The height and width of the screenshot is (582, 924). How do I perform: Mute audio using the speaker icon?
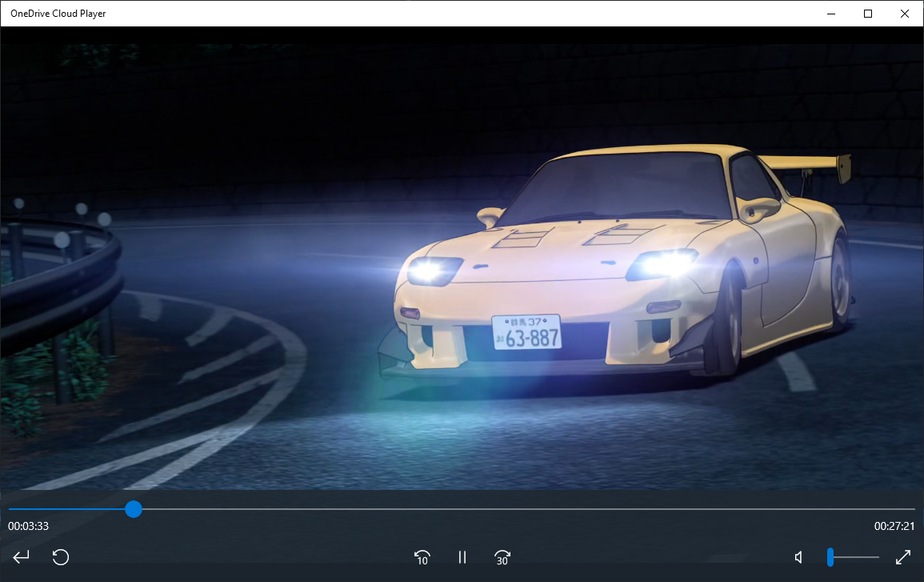799,557
